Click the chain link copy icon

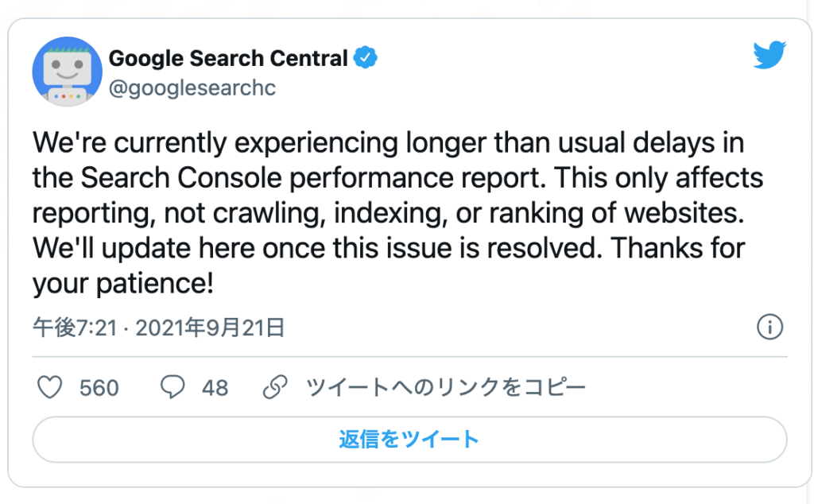(275, 387)
